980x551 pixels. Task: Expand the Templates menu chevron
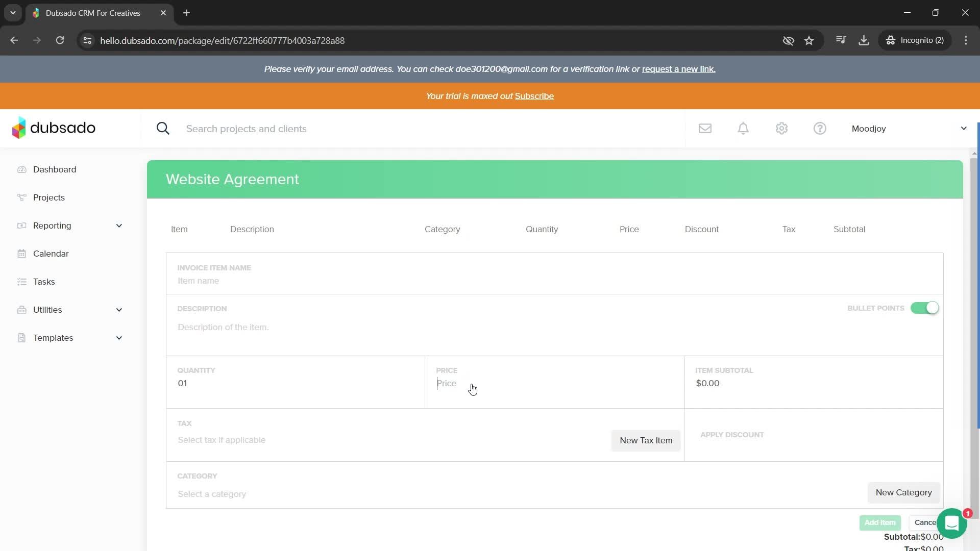(x=119, y=338)
